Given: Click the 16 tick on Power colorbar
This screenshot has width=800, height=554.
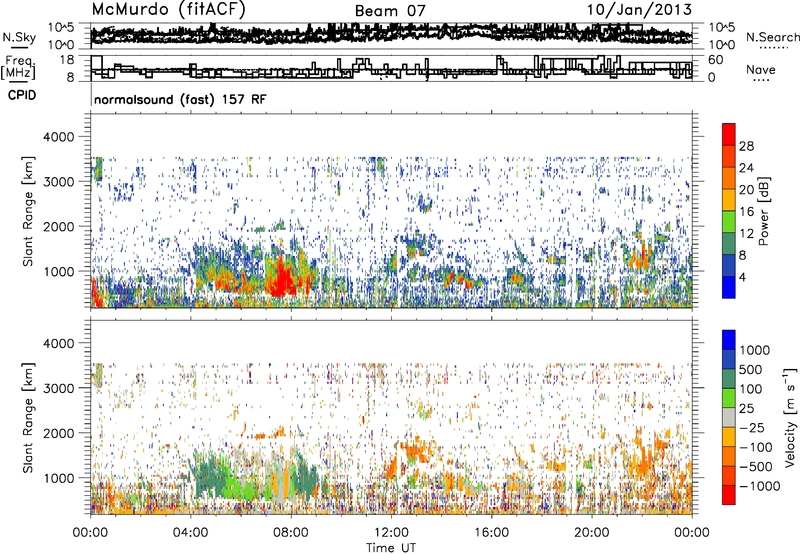Looking at the screenshot, I should click(746, 212).
